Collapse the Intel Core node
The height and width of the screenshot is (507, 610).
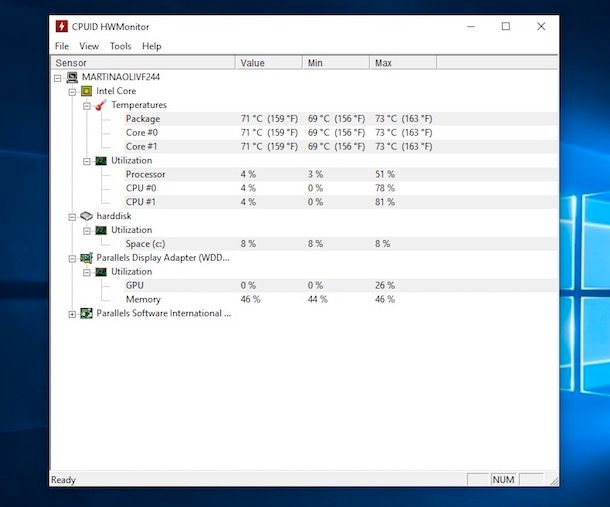[x=72, y=92]
